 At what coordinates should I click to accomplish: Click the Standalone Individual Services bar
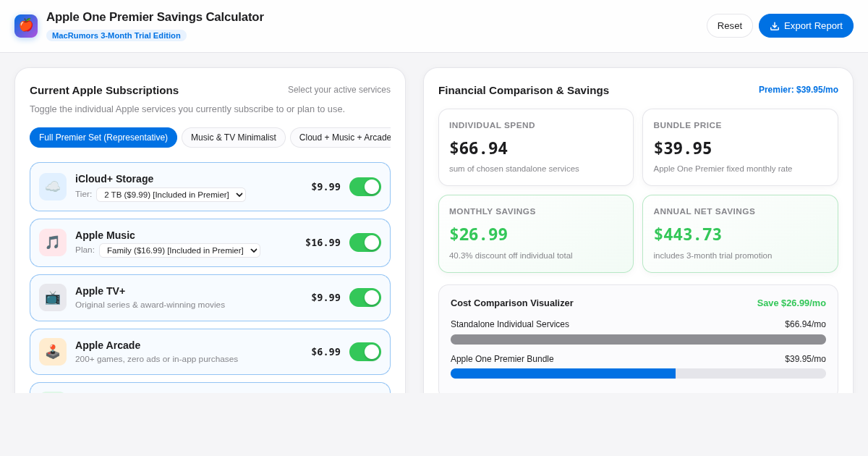pos(638,339)
